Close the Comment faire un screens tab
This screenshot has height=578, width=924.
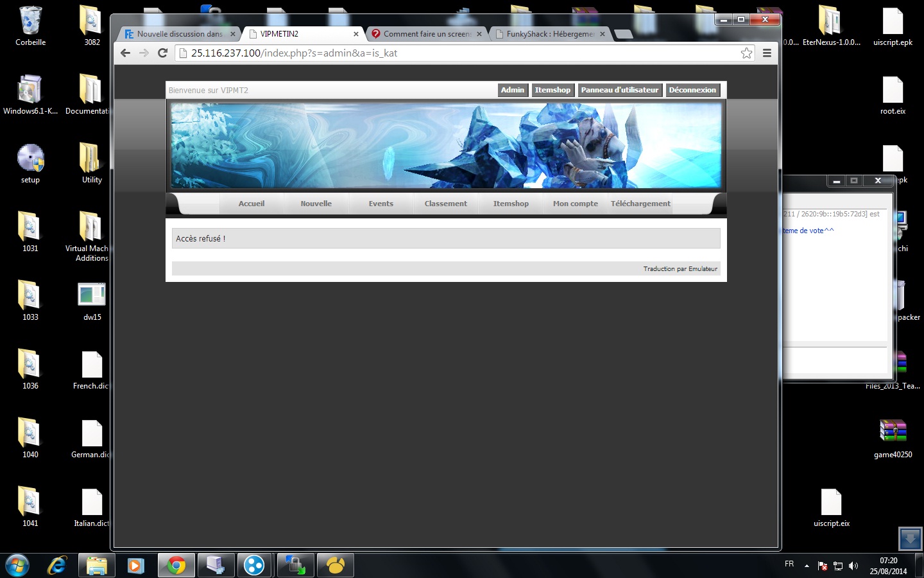479,34
